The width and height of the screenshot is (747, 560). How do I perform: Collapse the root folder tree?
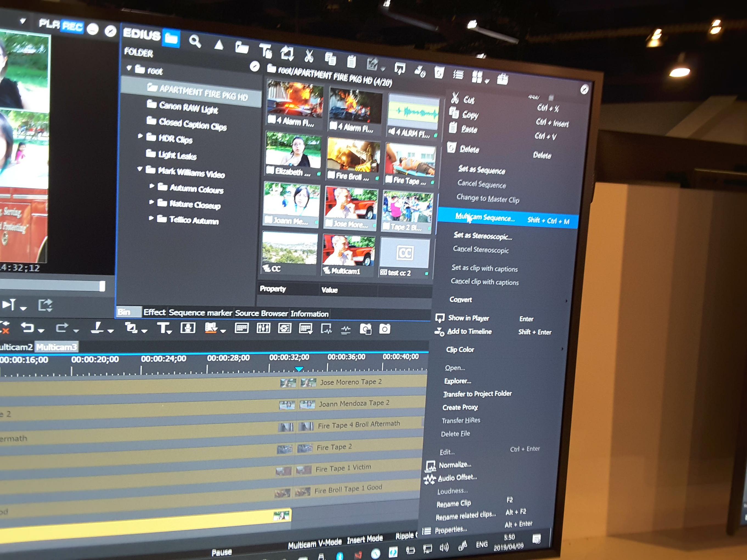click(x=129, y=68)
